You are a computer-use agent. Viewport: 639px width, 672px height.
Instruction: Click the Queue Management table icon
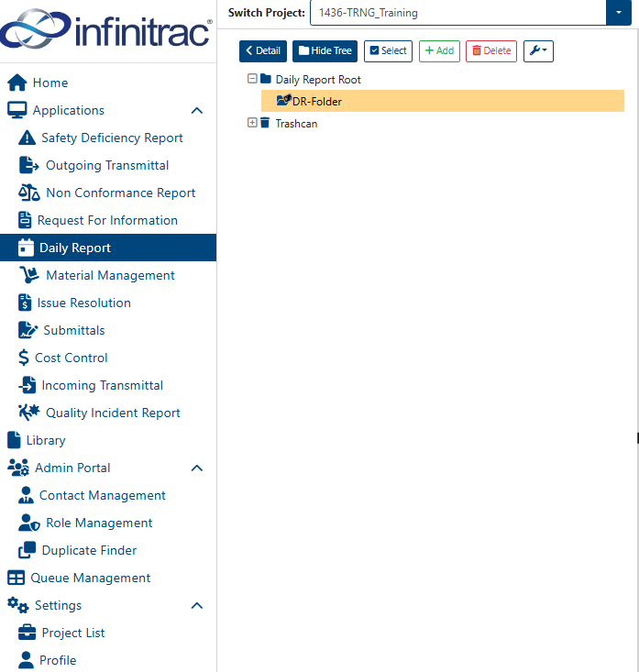coord(17,578)
